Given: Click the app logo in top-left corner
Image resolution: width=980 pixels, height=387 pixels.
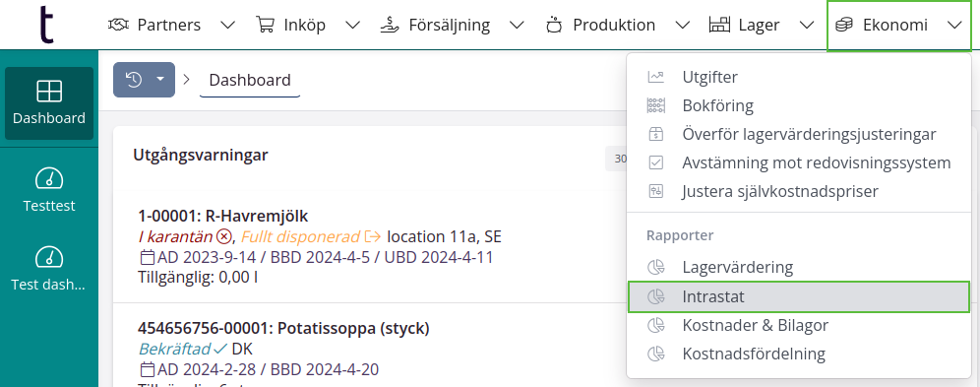Looking at the screenshot, I should (46, 25).
